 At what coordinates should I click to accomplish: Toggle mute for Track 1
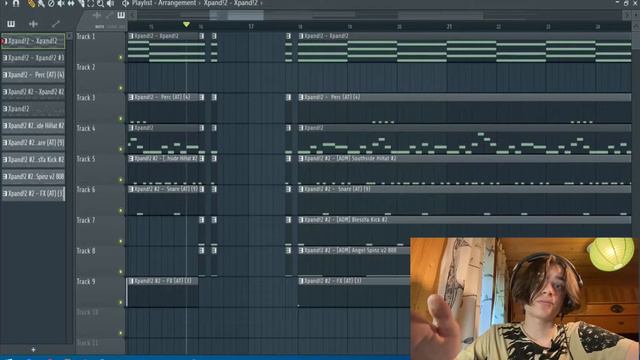click(x=120, y=58)
